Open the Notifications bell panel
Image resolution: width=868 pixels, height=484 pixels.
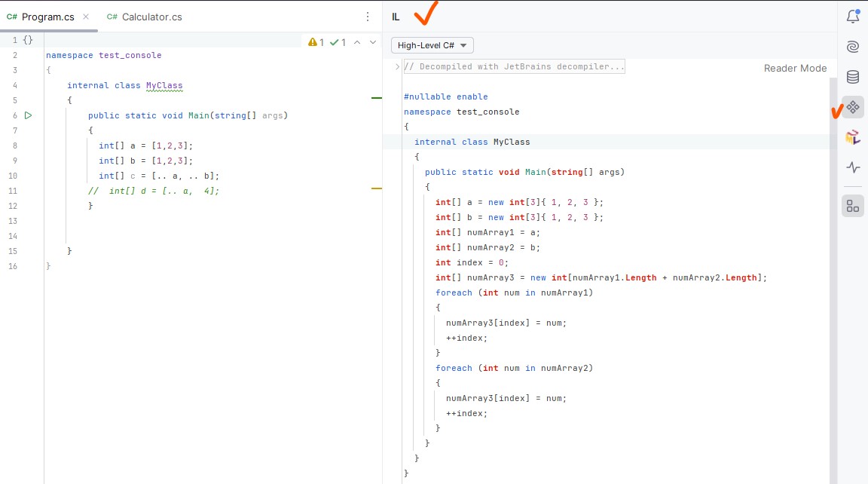852,17
